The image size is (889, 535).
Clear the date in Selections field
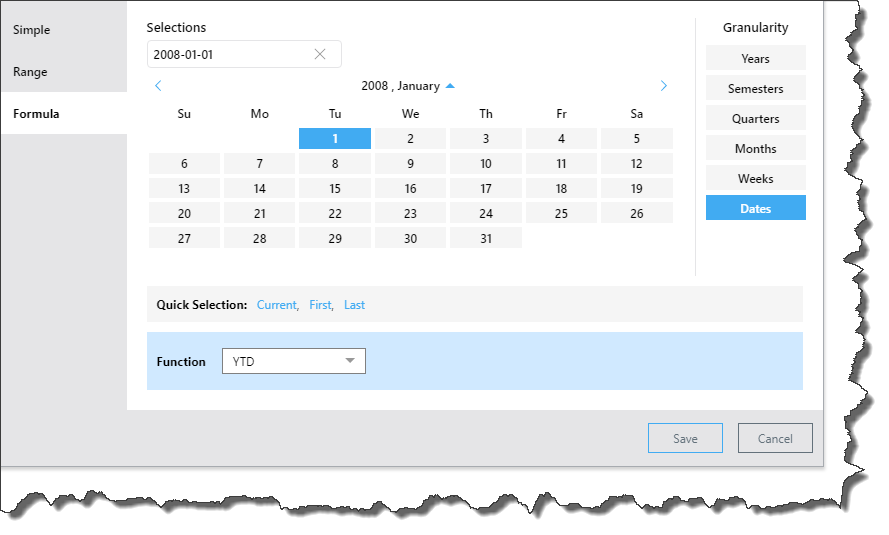point(320,54)
